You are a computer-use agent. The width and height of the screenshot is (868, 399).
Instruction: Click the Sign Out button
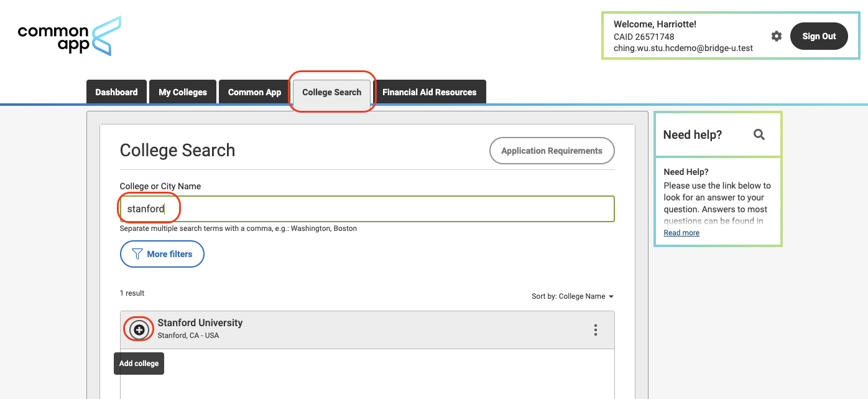pyautogui.click(x=819, y=36)
